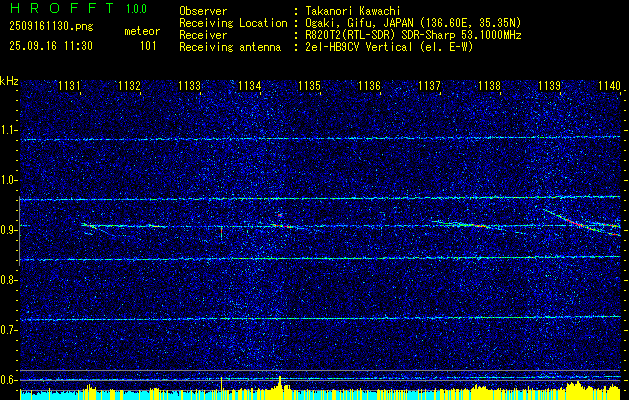Click the red vertical echo spike near 1133
The height and width of the screenshot is (400, 629).
(221, 232)
